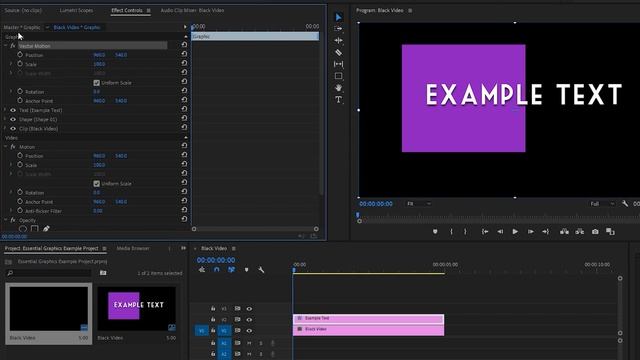The height and width of the screenshot is (360, 640).
Task: Click new bin folder icon in Project panel
Action: [x=103, y=273]
